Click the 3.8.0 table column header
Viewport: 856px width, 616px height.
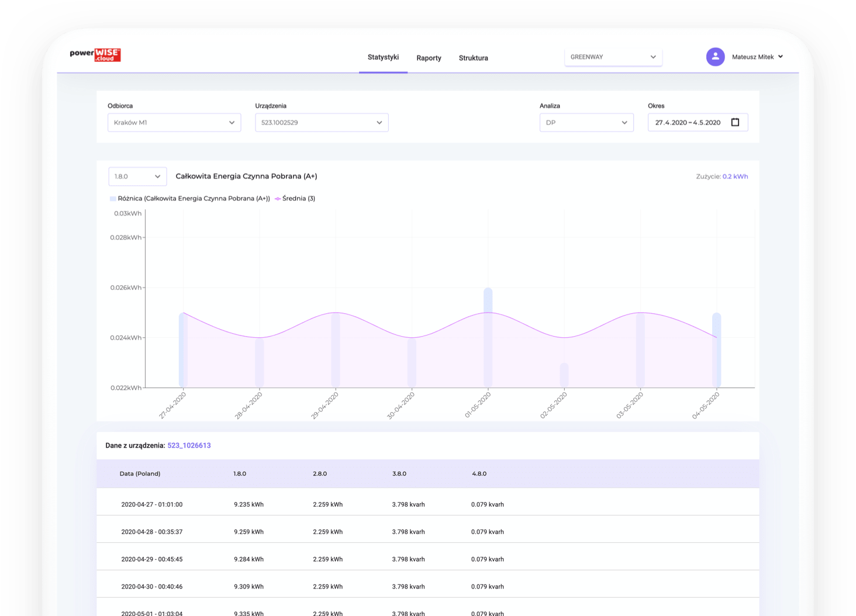tap(399, 474)
